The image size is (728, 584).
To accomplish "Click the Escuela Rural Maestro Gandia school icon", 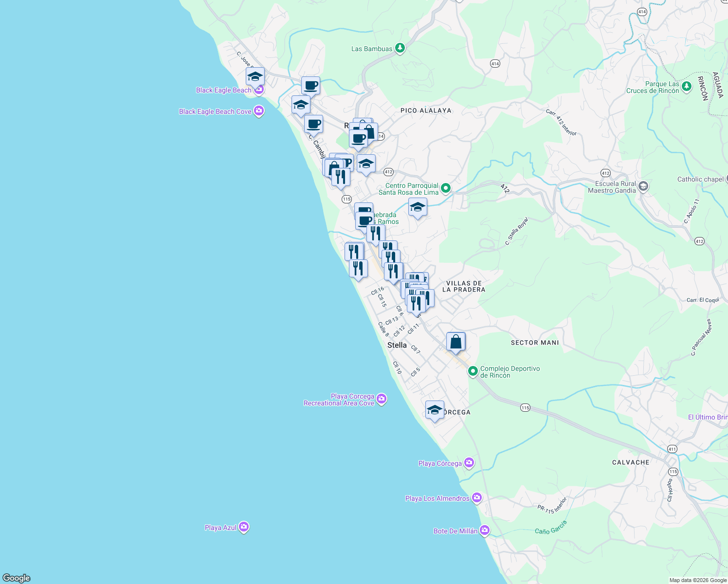I will pyautogui.click(x=643, y=185).
